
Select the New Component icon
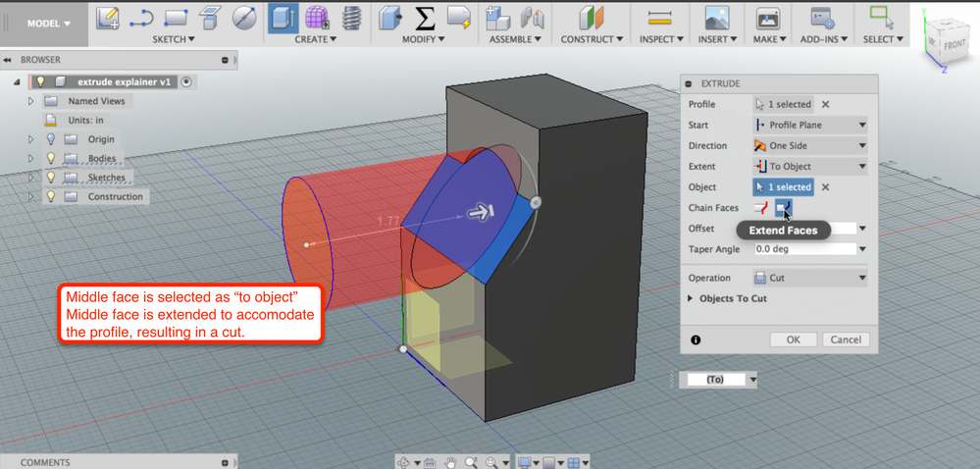coord(498,18)
